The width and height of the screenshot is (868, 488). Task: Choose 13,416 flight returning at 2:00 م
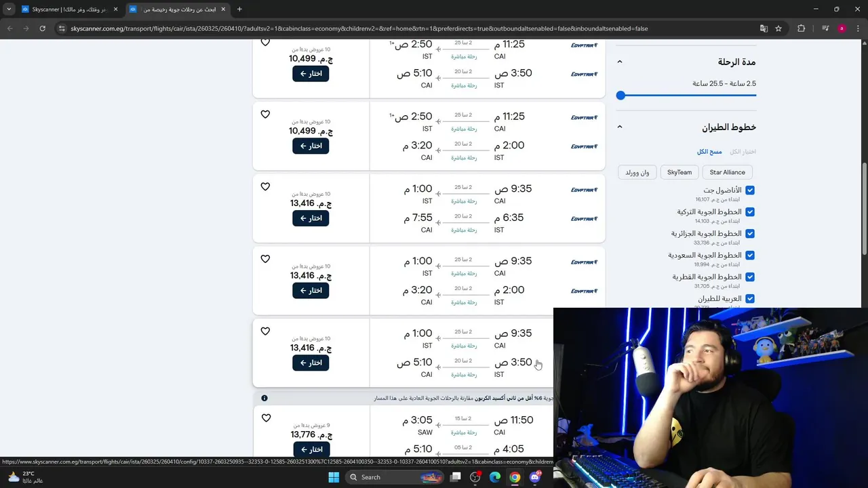(311, 290)
